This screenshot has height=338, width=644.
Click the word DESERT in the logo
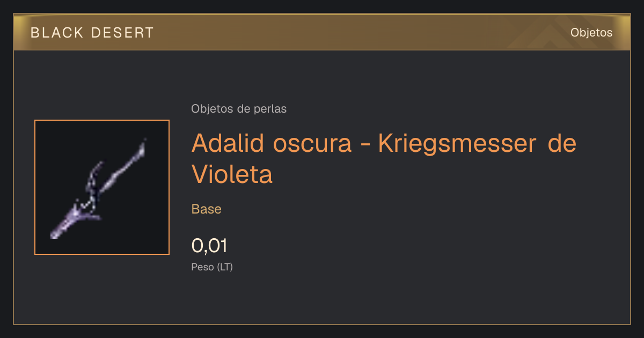tap(121, 33)
